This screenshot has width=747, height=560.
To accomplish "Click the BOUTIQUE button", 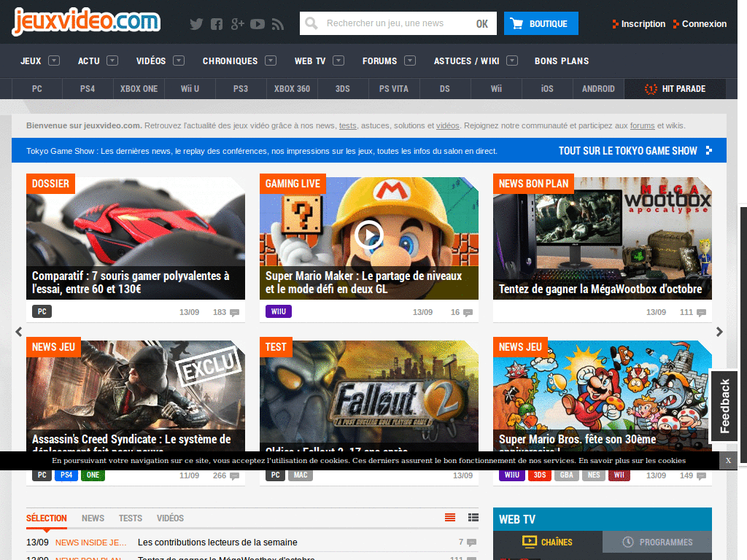I will point(541,23).
